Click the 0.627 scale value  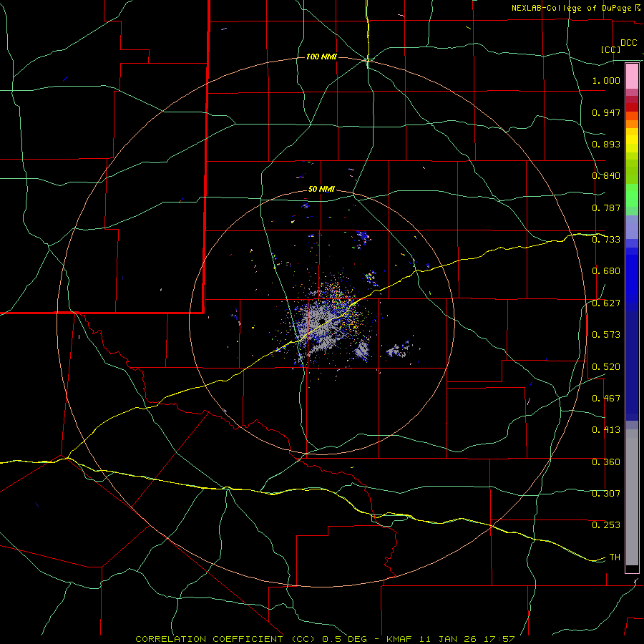[x=606, y=303]
